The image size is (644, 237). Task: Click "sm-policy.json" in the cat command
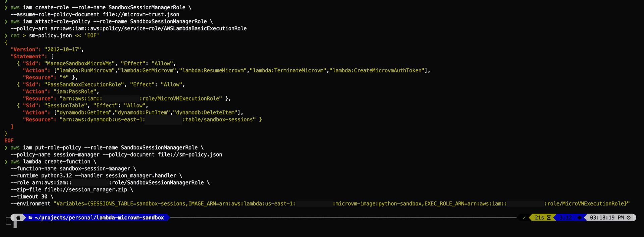(50, 36)
